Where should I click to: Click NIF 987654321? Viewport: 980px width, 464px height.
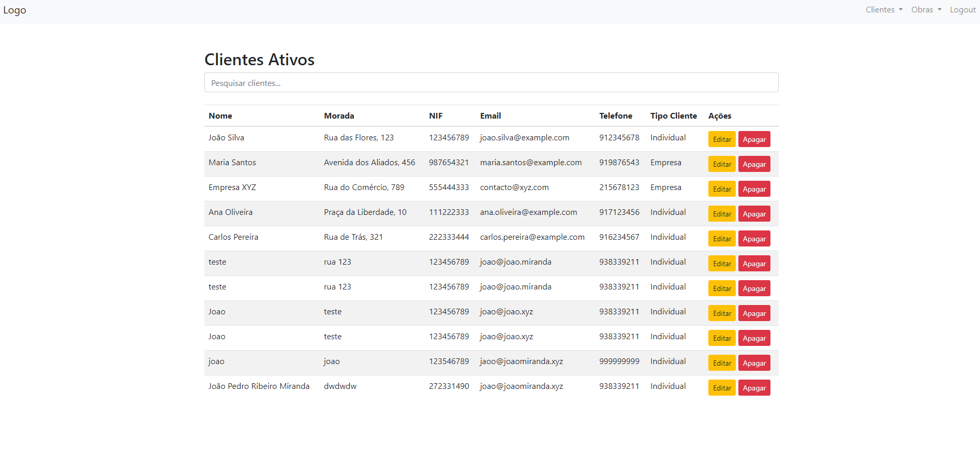pos(449,163)
